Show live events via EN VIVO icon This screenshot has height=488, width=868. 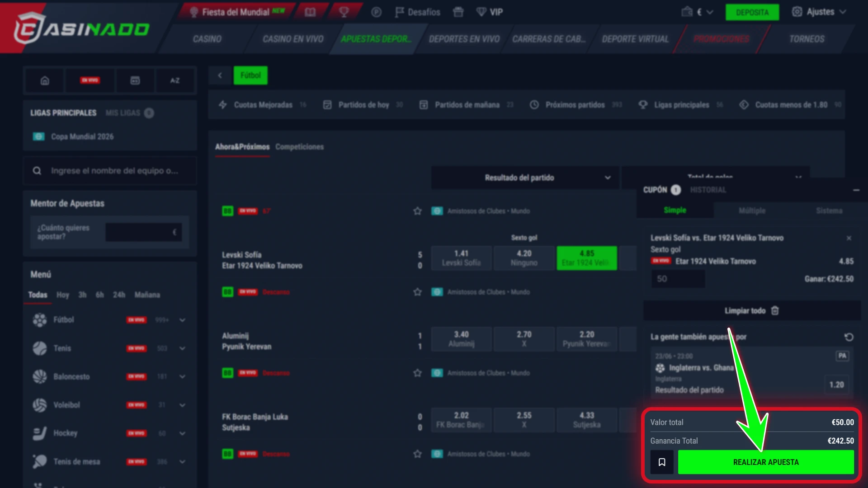(x=90, y=80)
